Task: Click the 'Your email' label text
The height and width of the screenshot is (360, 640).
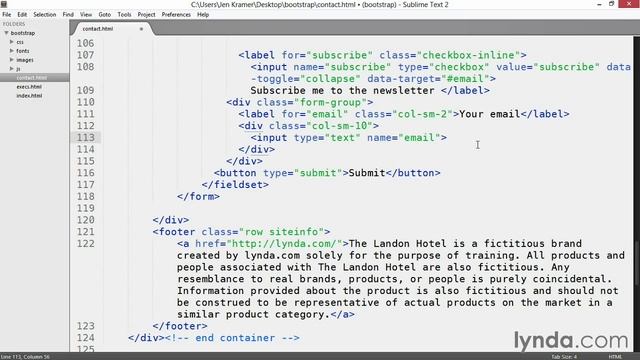Action: click(x=490, y=114)
